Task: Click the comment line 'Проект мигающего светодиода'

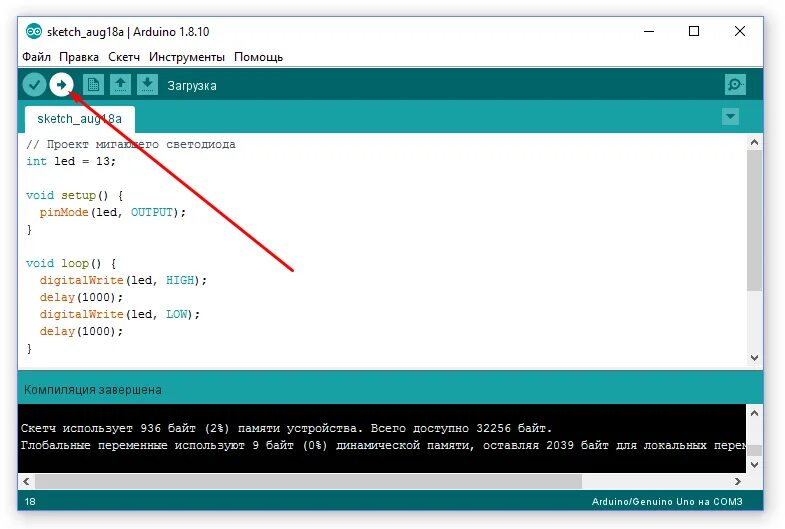Action: pyautogui.click(x=131, y=144)
